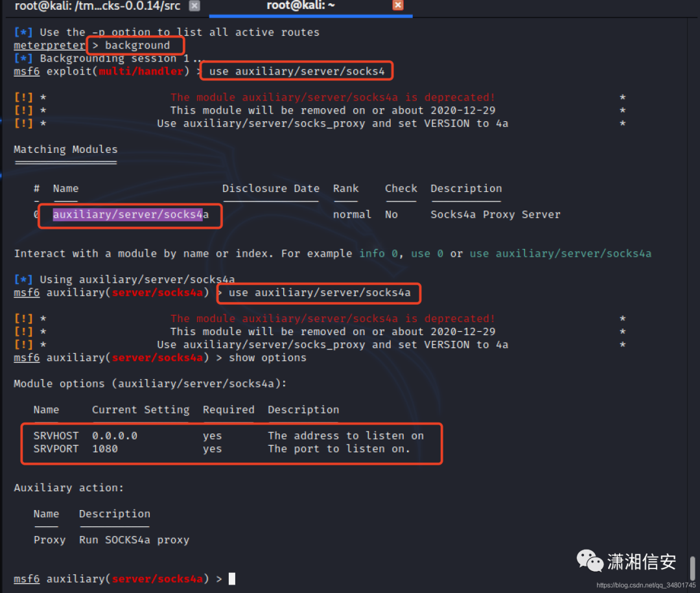
Task: Click the 'normal' rank value
Action: click(x=352, y=215)
